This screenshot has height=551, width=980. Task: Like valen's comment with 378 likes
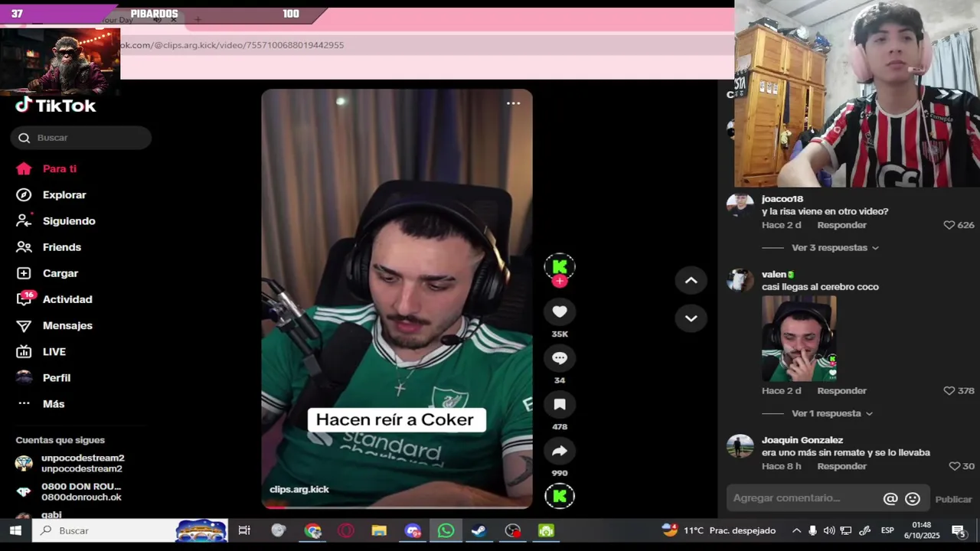(x=949, y=391)
